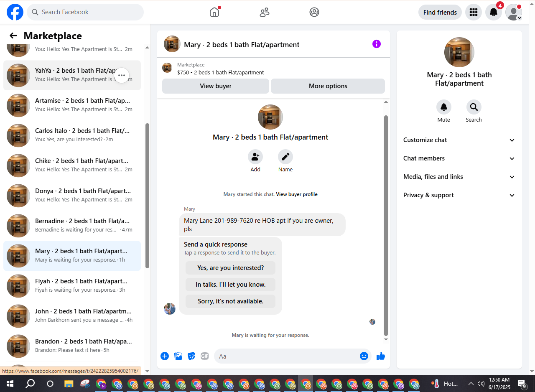535x392 pixels.
Task: Search in conversation with magnifier icon
Action: point(474,107)
